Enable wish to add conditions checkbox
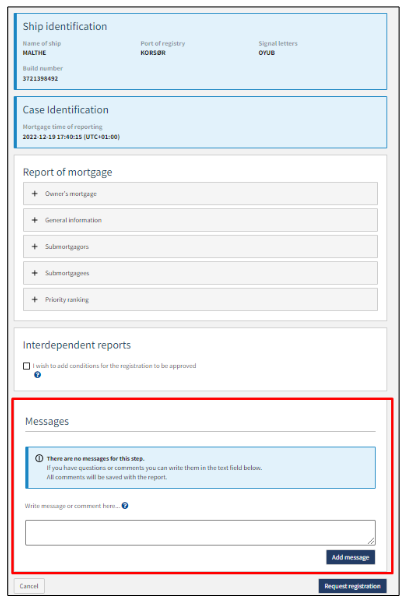 click(27, 366)
